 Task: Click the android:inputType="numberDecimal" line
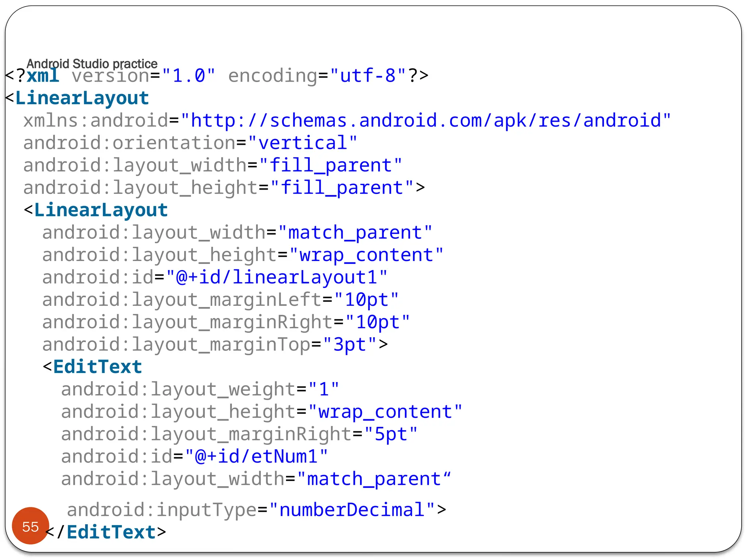click(256, 510)
